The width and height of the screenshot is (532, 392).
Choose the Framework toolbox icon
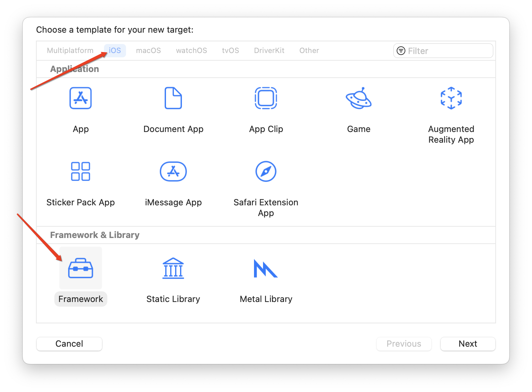81,268
